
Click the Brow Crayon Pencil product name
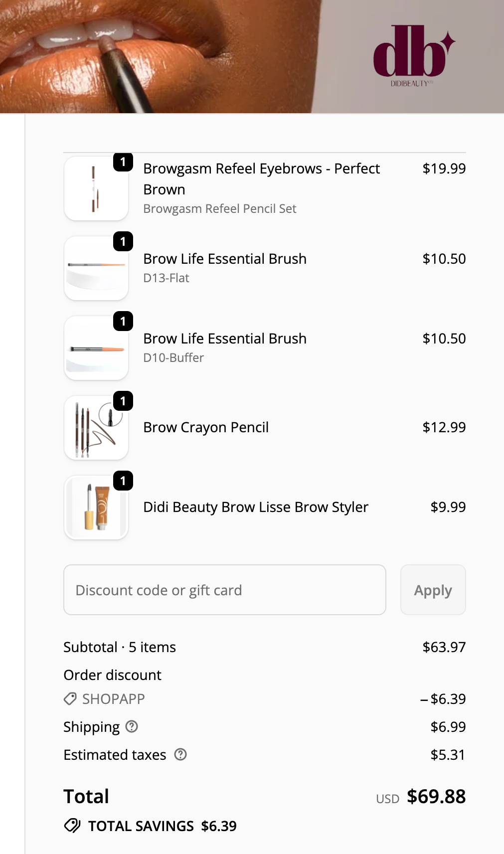206,427
